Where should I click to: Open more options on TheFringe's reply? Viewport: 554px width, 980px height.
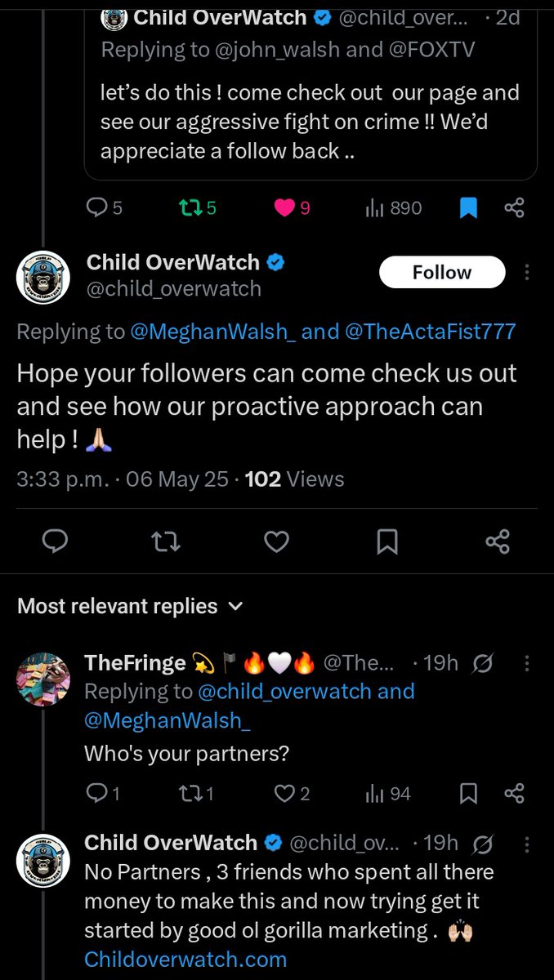[527, 662]
